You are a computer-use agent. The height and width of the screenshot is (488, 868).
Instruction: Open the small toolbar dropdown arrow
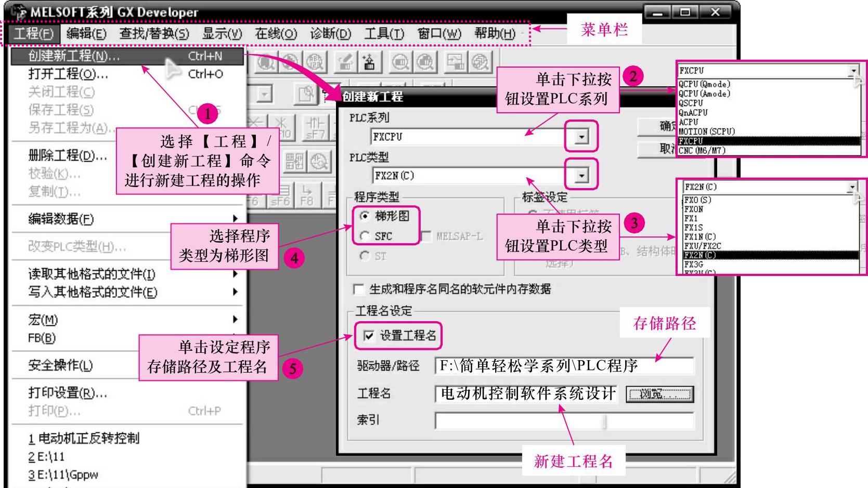point(265,94)
